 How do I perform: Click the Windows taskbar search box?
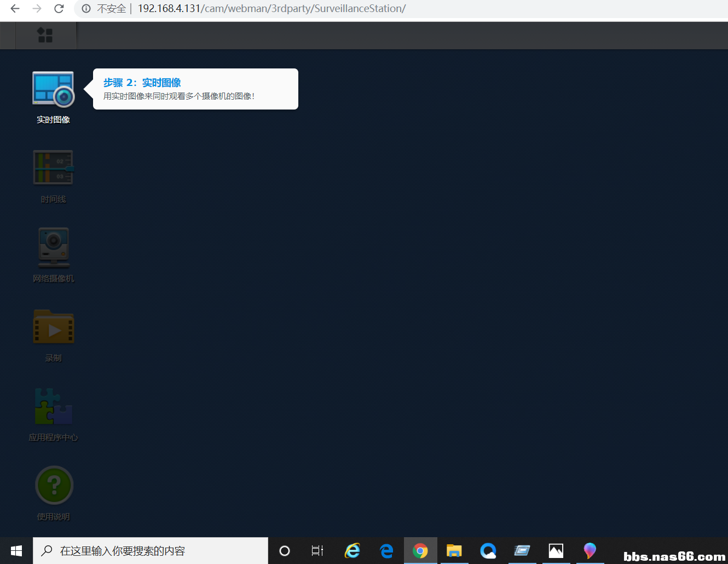point(151,551)
